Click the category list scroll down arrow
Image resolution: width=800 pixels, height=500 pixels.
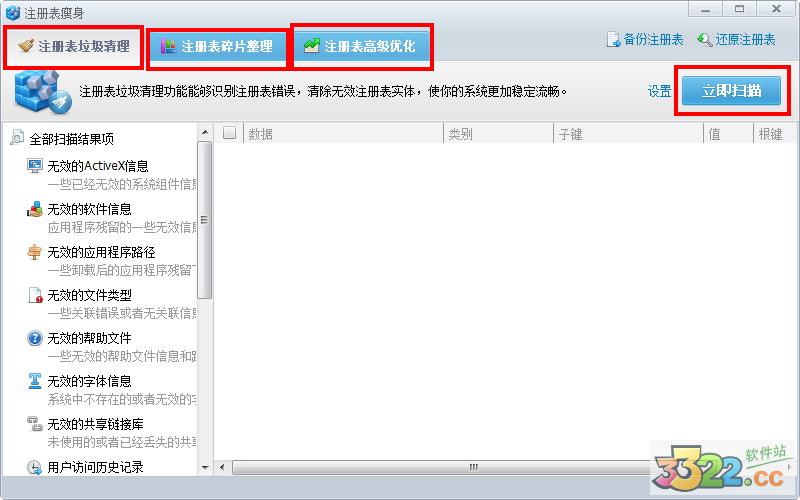pyautogui.click(x=205, y=467)
